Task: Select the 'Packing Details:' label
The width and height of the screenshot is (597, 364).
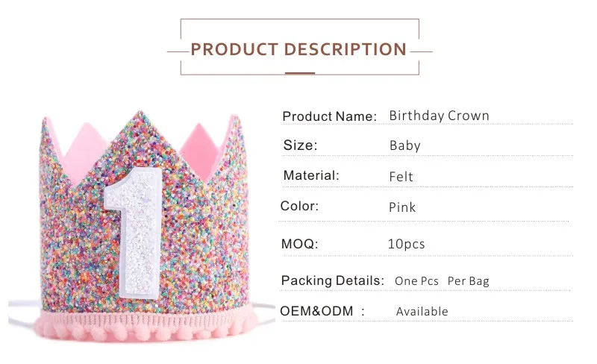Action: 332,280
